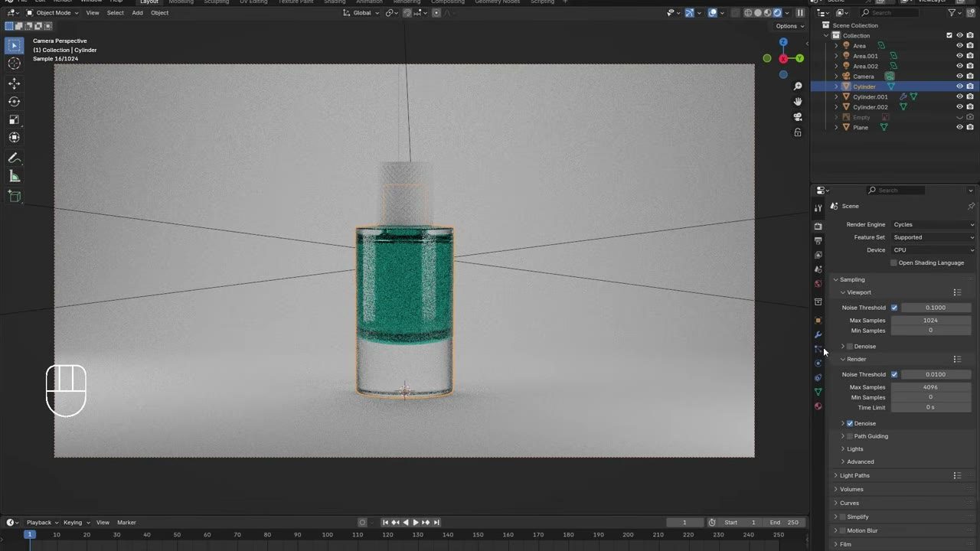Click the viewport zoom magnifier icon
980x551 pixels.
pos(798,86)
